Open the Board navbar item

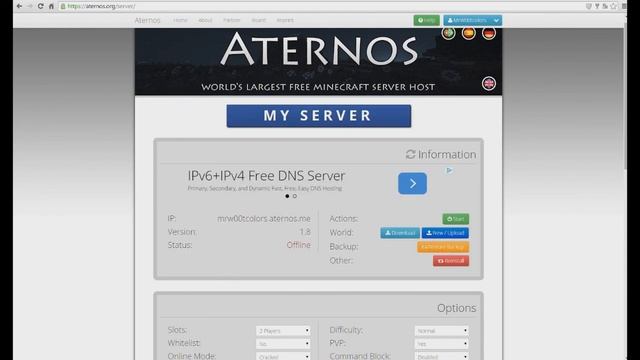[258, 20]
